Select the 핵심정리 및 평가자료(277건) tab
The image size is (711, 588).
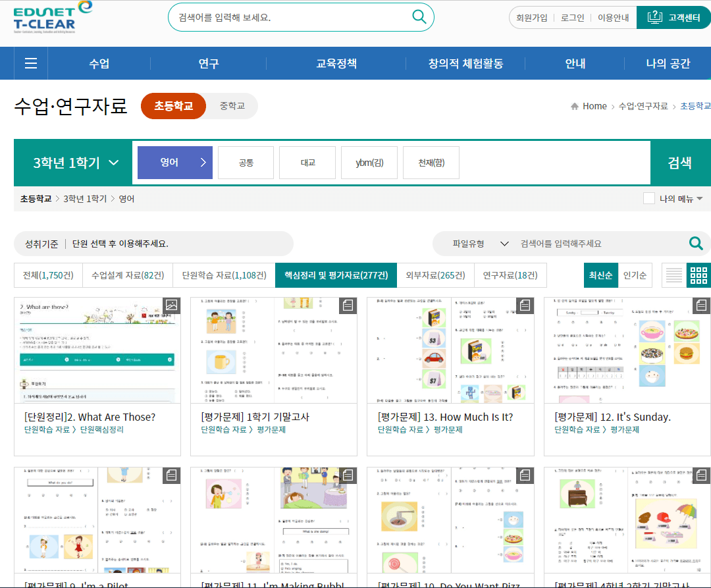click(x=336, y=275)
